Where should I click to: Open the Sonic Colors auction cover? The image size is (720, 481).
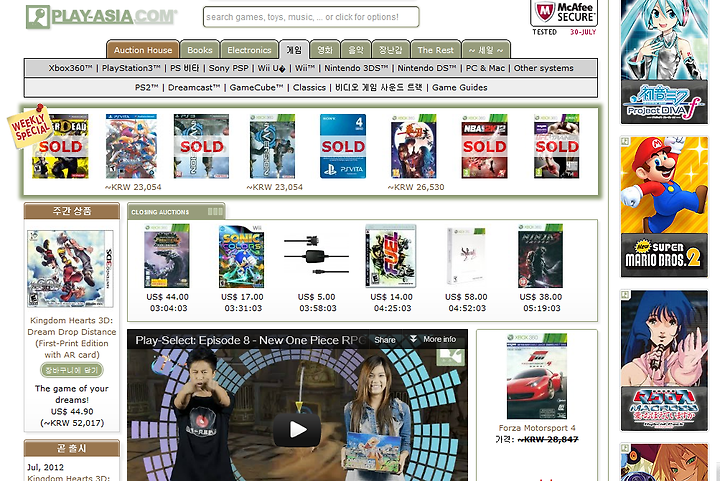[242, 256]
